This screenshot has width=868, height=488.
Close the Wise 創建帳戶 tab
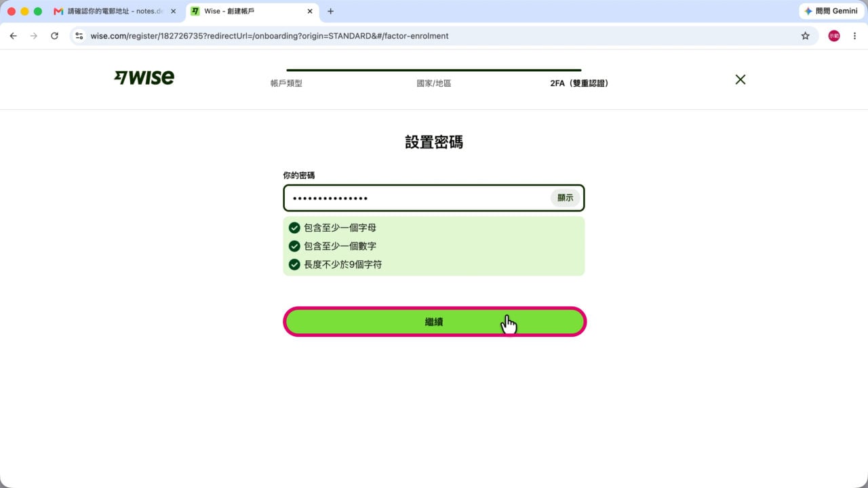[310, 12]
